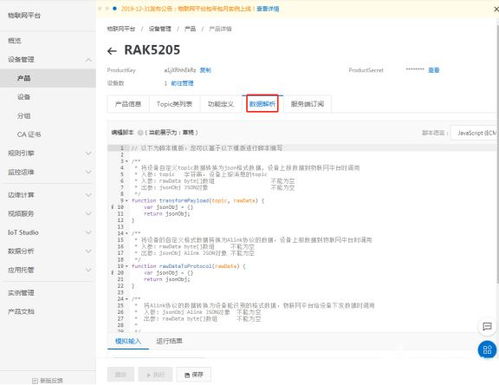
Task: Fold comment block at line 14
Action: coord(127,233)
